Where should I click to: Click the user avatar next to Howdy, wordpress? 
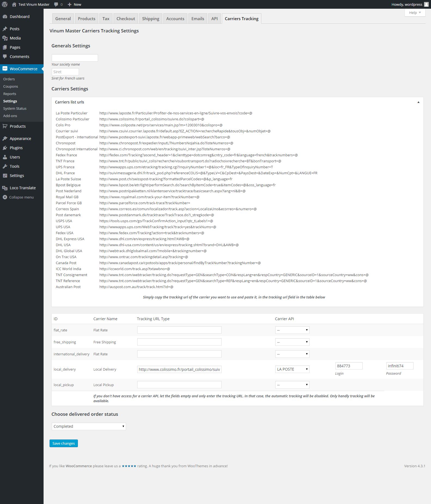coord(426,4)
